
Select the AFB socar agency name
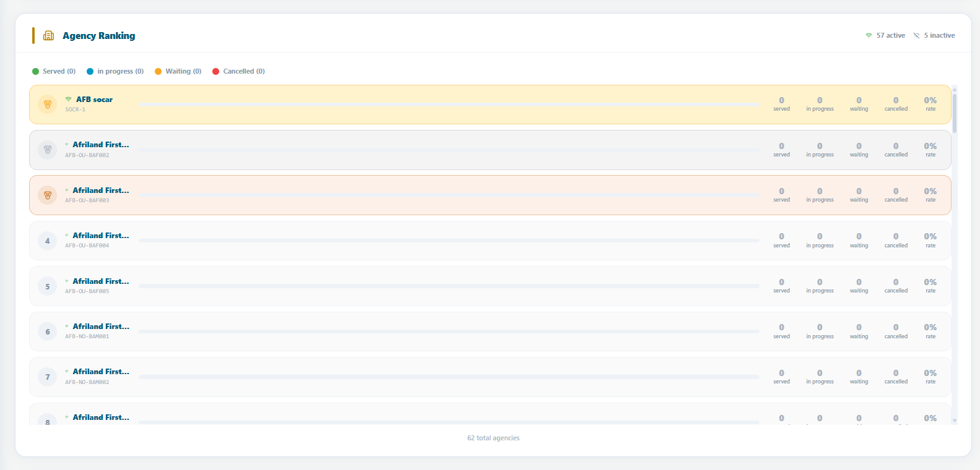(94, 100)
